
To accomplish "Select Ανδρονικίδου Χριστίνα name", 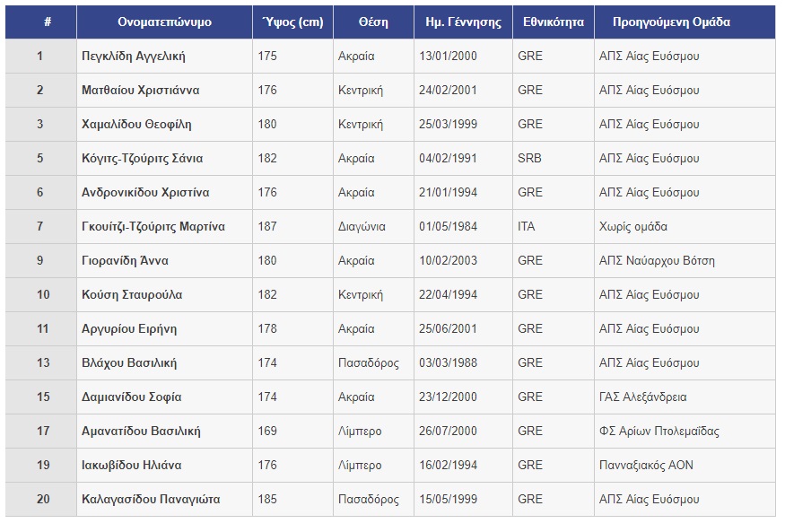I will (x=145, y=193).
